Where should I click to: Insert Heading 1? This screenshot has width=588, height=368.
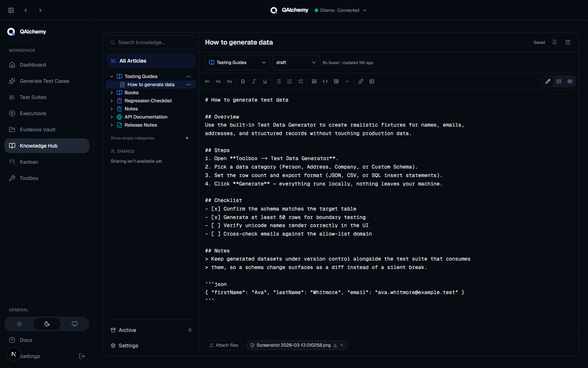[207, 81]
